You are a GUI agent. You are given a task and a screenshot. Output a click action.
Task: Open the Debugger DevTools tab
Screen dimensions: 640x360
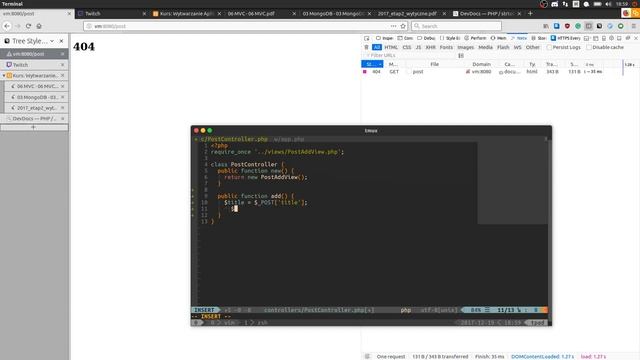coord(426,38)
